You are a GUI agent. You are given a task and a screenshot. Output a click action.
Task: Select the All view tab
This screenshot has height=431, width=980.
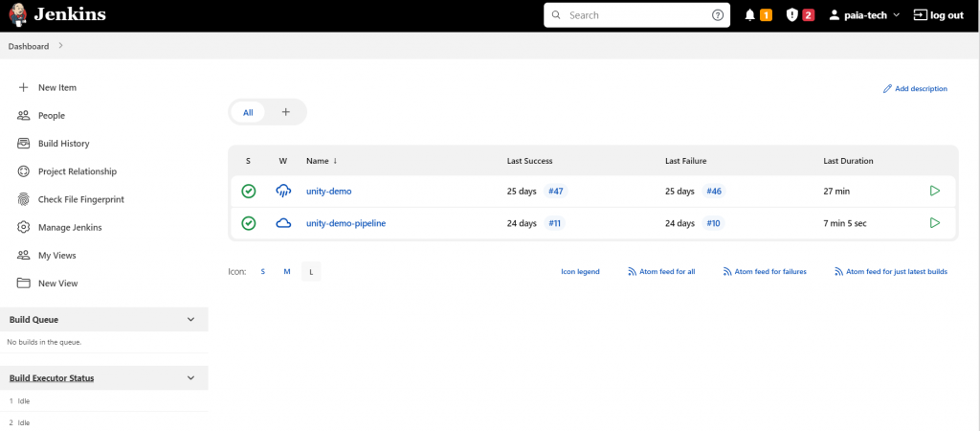click(248, 112)
